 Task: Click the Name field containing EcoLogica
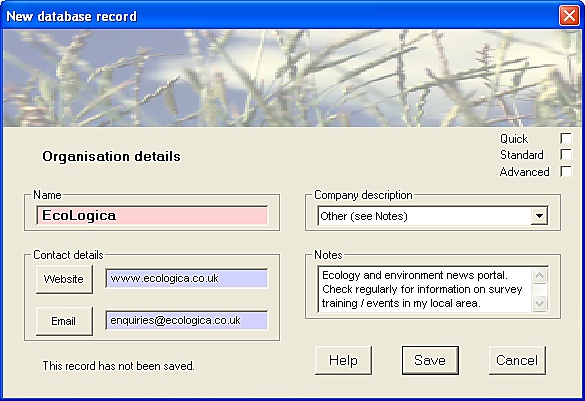point(152,215)
